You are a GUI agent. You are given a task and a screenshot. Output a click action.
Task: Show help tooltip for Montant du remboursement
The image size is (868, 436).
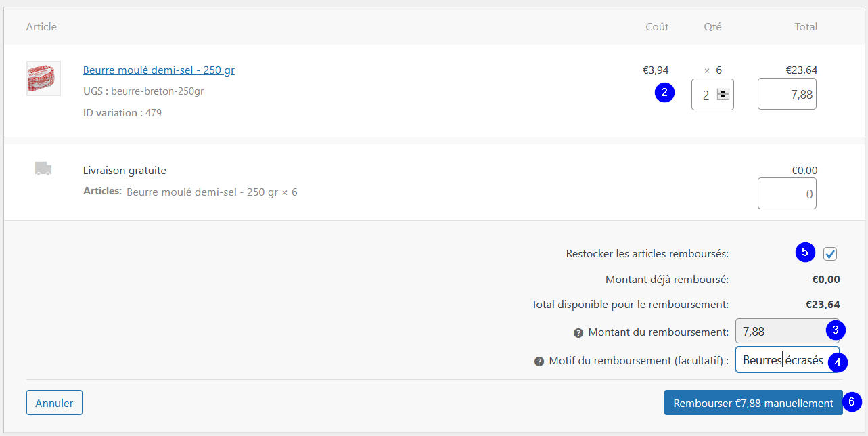(x=578, y=333)
